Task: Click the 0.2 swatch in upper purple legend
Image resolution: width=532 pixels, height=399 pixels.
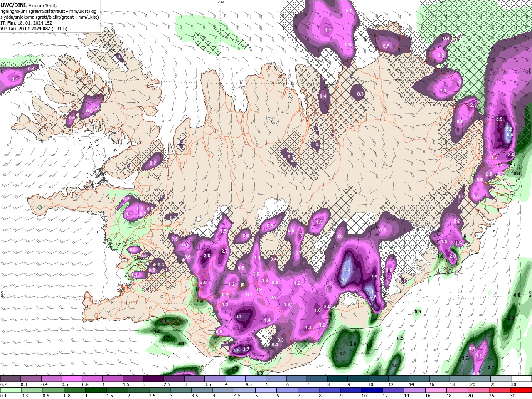Action: 10,379
